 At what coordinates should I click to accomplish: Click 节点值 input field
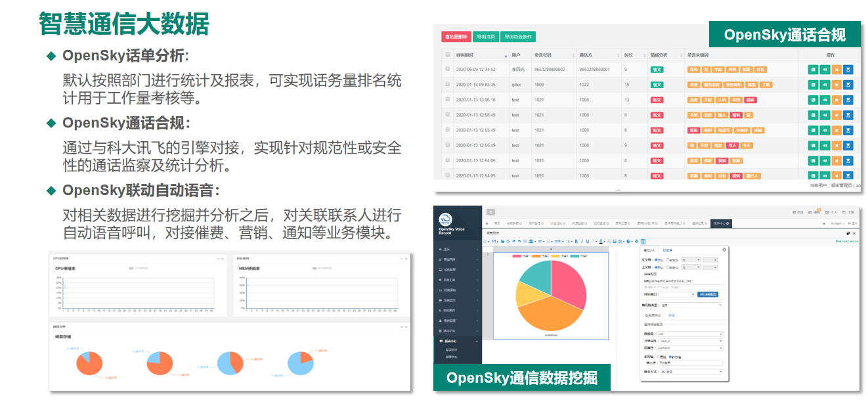(x=691, y=363)
